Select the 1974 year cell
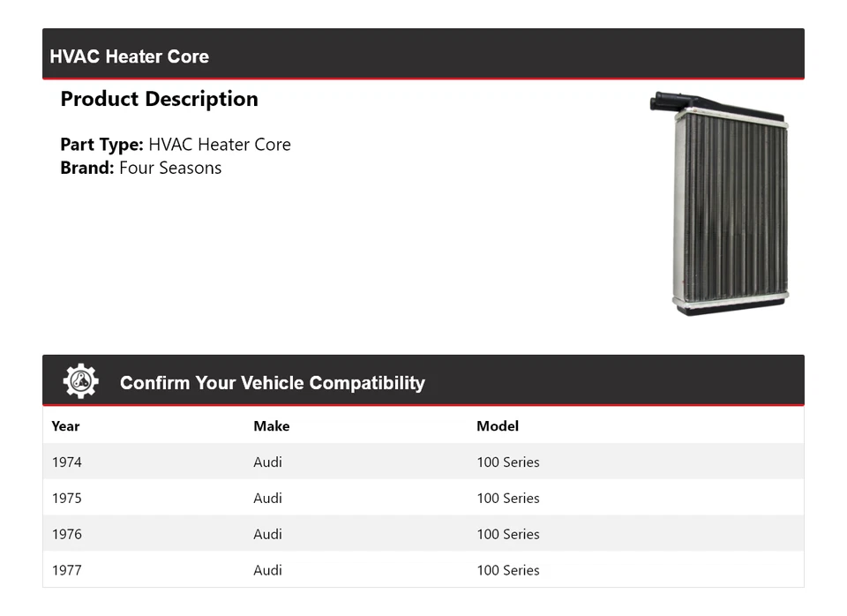847x616 pixels. pos(66,462)
